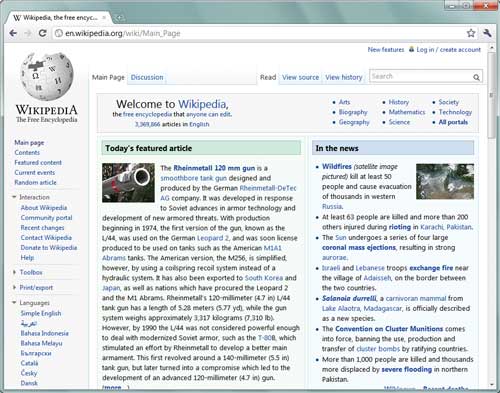This screenshot has width=500, height=393.
Task: Reload the page with the refresh icon
Action: tap(42, 33)
